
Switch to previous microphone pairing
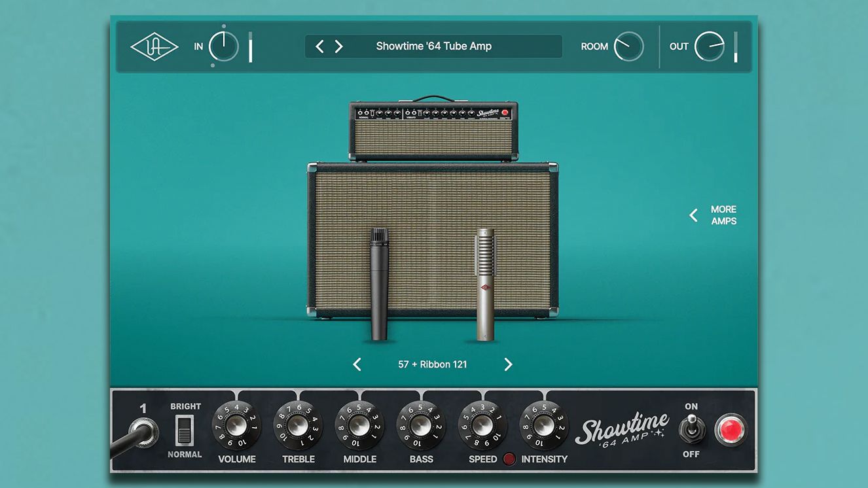[x=357, y=364]
